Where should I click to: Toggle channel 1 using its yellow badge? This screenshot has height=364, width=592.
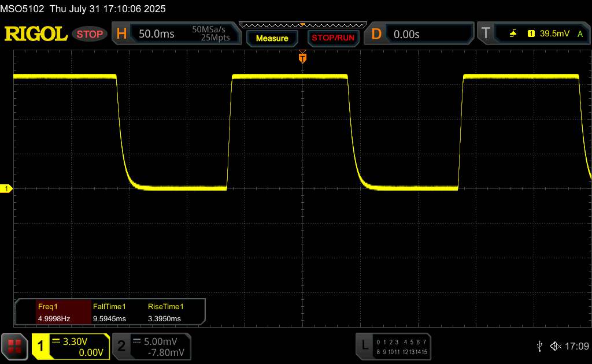click(41, 346)
